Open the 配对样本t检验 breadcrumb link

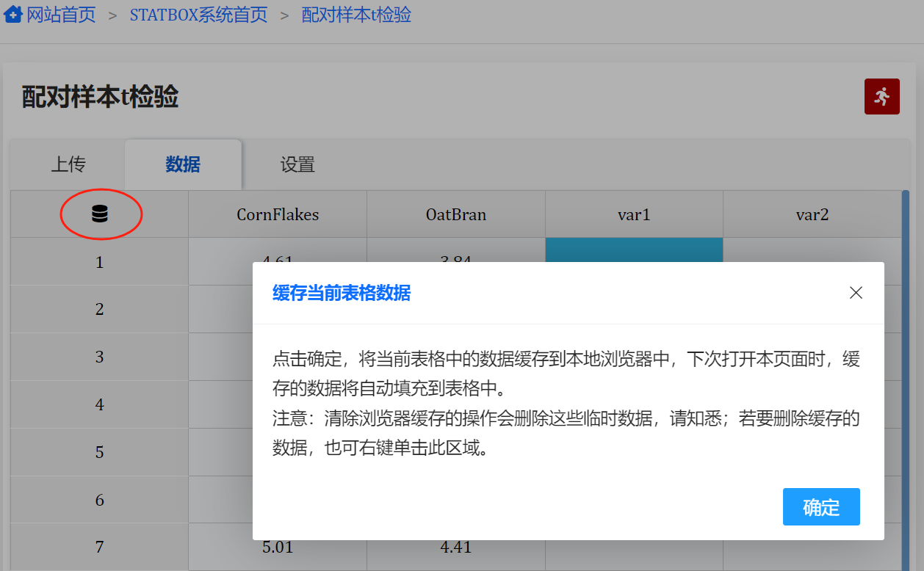tap(356, 15)
